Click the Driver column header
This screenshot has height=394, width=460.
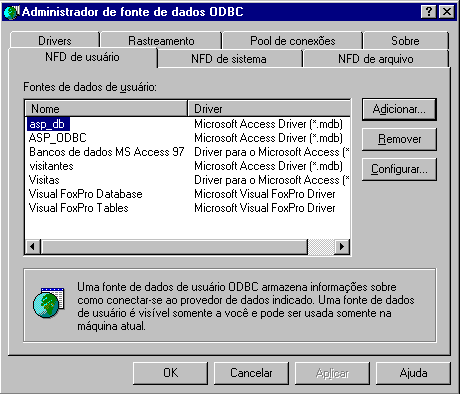pyautogui.click(x=269, y=109)
